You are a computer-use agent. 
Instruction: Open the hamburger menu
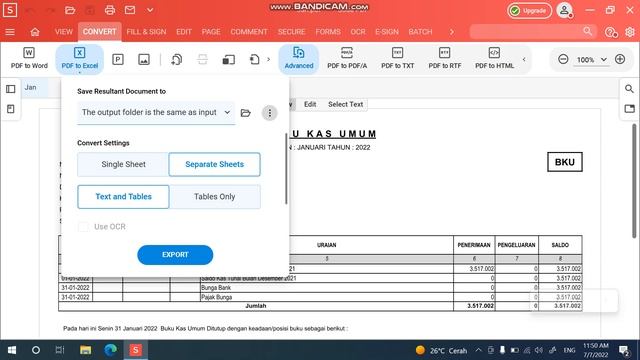click(10, 32)
